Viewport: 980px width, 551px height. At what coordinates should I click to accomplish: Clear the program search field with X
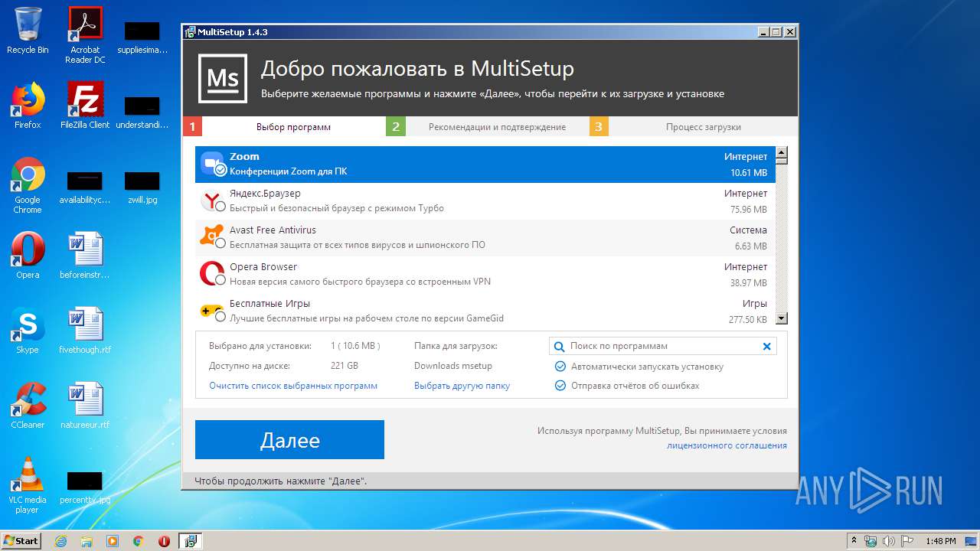point(766,346)
